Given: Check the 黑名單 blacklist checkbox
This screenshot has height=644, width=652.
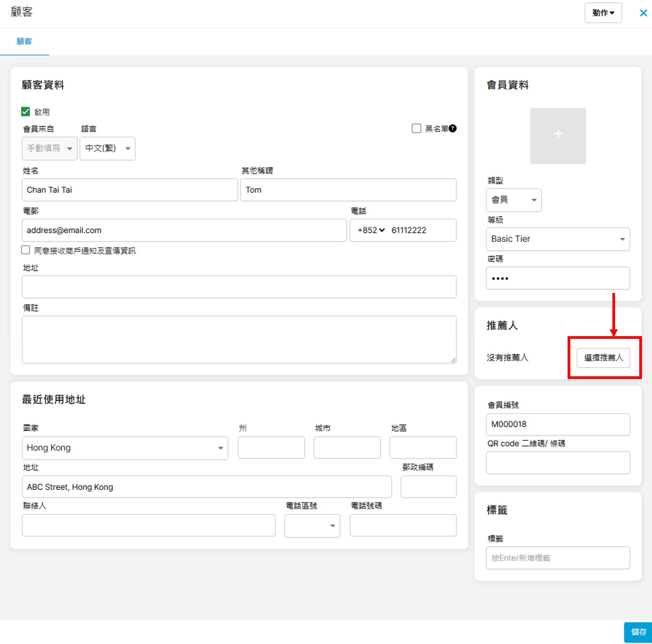Looking at the screenshot, I should coord(416,129).
